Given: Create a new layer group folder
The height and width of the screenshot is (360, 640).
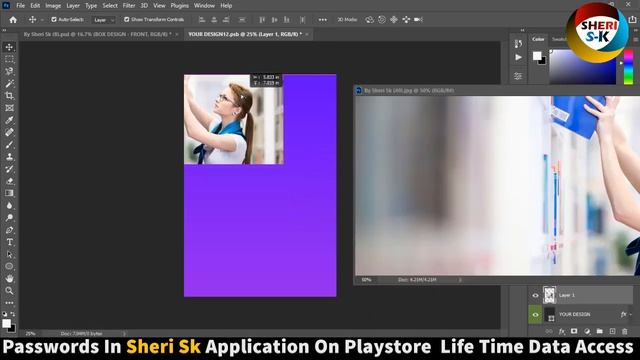Looking at the screenshot, I should [x=599, y=331].
